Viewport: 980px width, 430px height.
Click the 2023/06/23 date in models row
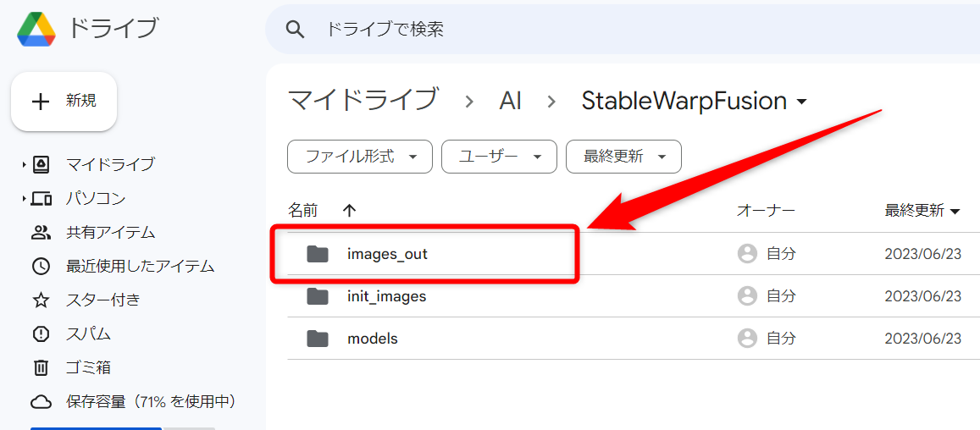(923, 338)
